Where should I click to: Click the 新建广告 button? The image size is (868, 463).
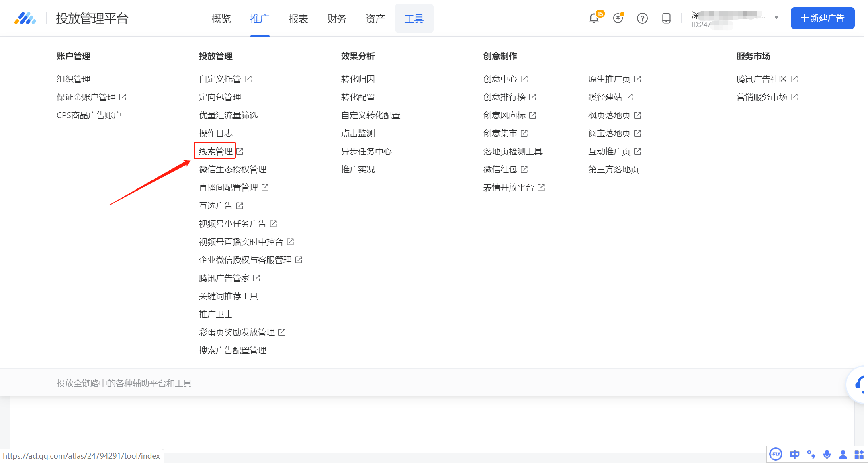coord(823,18)
